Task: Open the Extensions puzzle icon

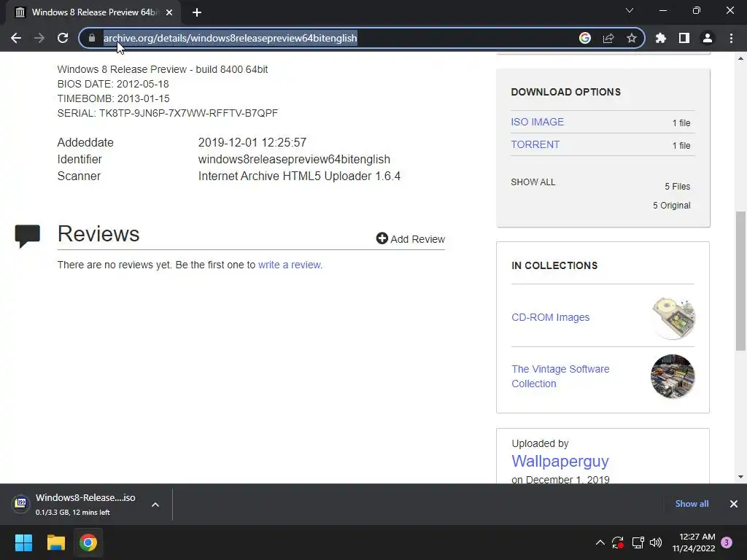Action: click(x=661, y=38)
